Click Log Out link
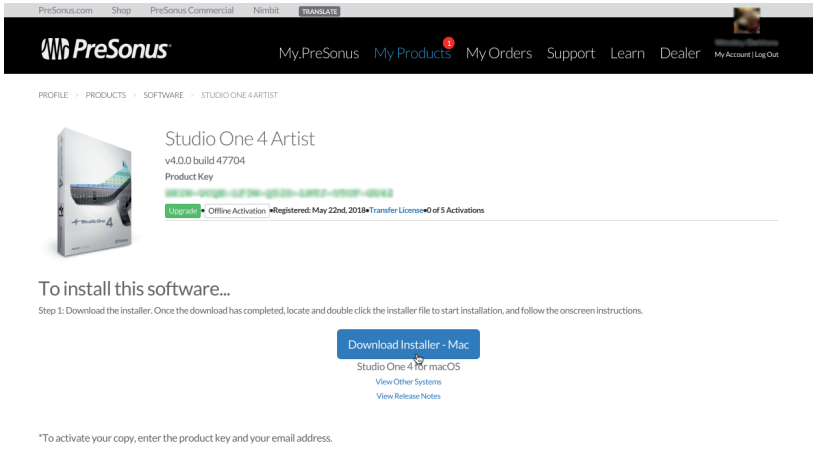815x450 pixels. tap(766, 55)
